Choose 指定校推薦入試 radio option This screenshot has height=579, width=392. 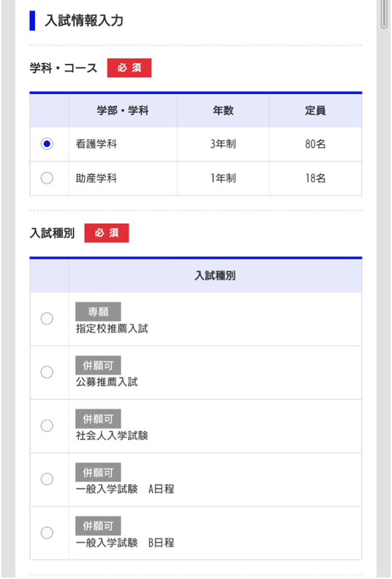[47, 318]
